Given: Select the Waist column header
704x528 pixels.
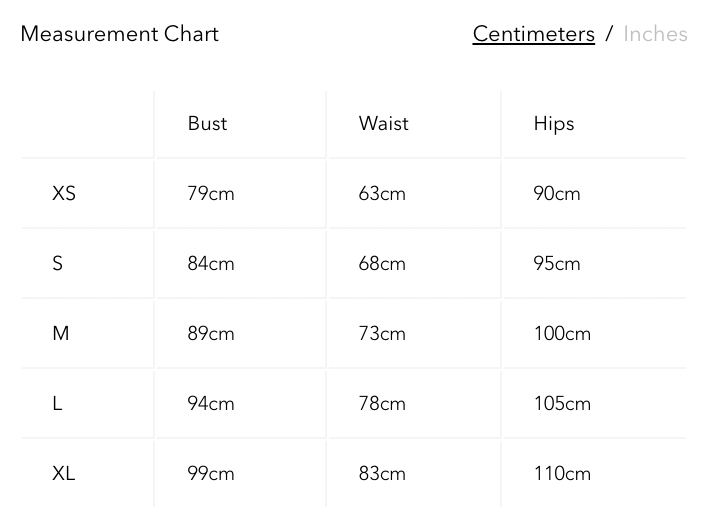Looking at the screenshot, I should click(383, 124).
